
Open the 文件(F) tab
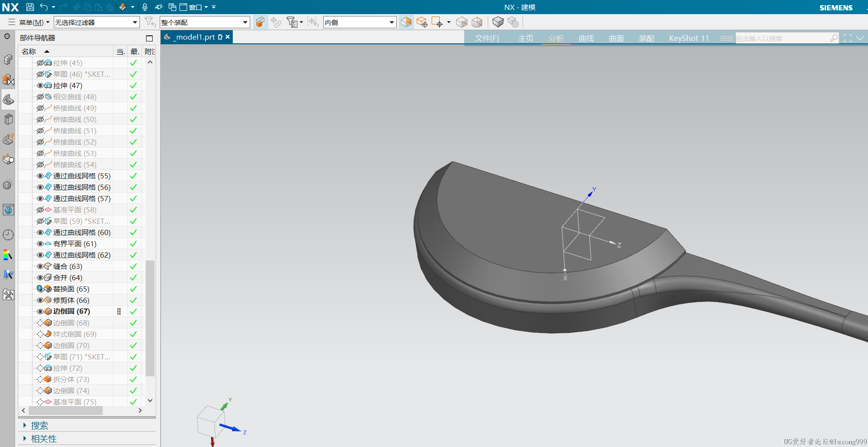[487, 38]
